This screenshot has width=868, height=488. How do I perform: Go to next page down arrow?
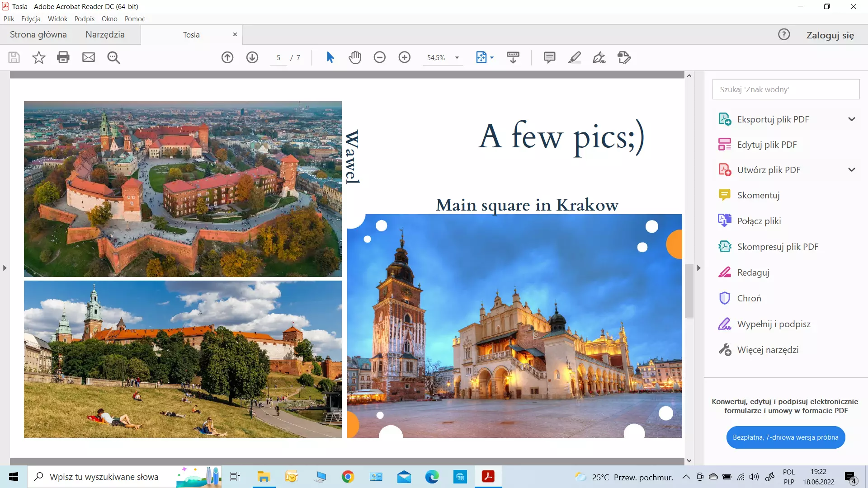coord(252,57)
